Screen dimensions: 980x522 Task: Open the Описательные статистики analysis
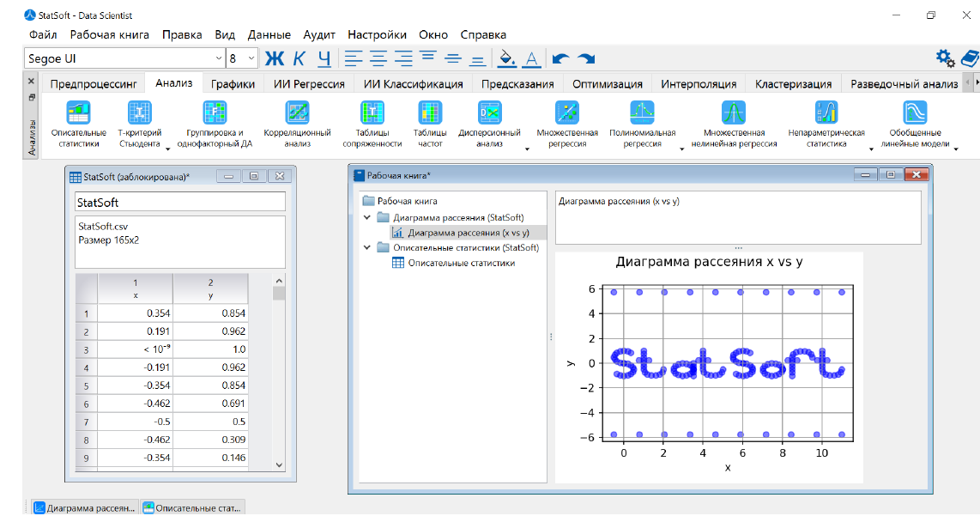click(79, 124)
